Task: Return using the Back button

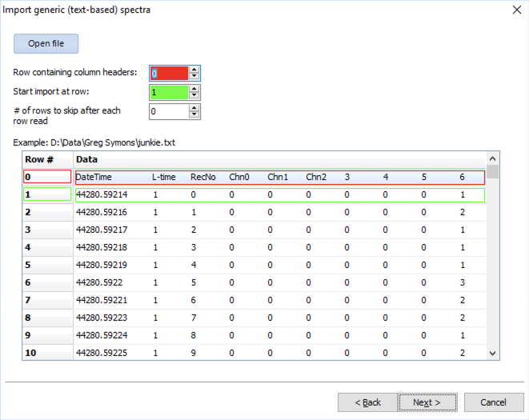Action: coord(367,402)
